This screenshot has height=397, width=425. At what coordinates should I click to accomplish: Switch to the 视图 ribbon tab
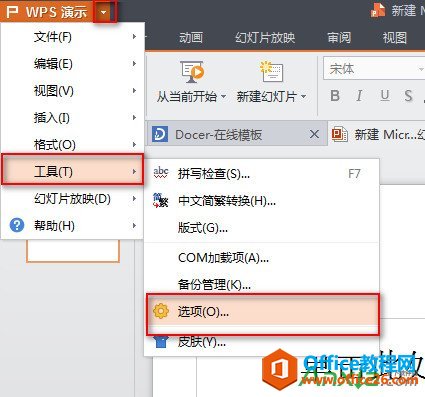(x=395, y=38)
